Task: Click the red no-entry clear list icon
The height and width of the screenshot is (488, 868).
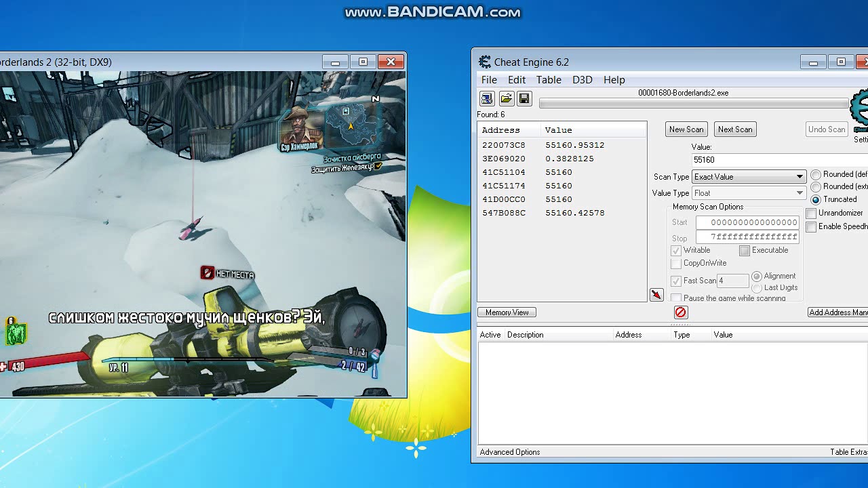Action: coord(681,312)
